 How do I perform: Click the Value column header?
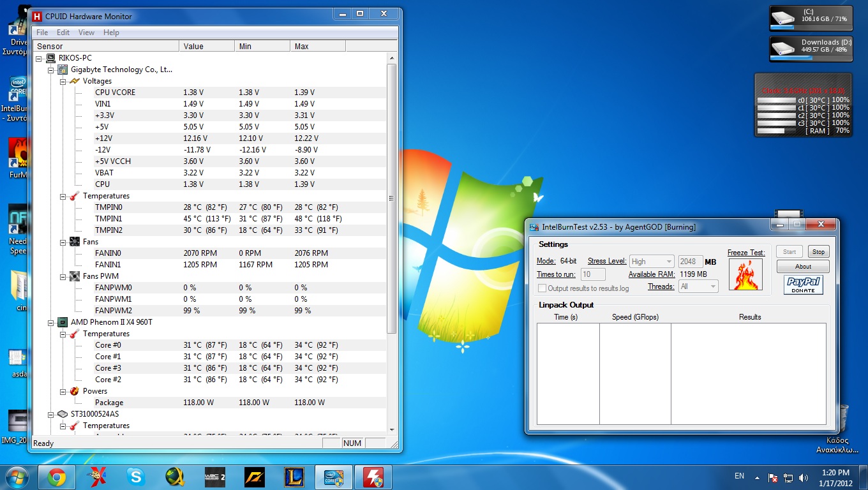[x=207, y=46]
